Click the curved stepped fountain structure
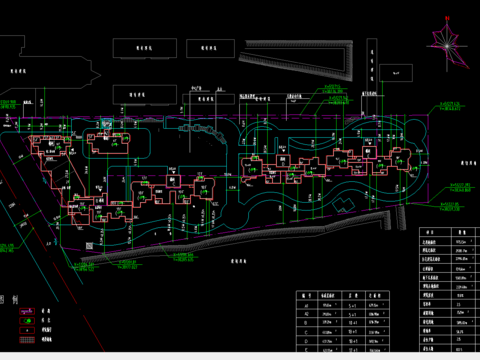Screen dimensions: 480x360 tap(204, 132)
